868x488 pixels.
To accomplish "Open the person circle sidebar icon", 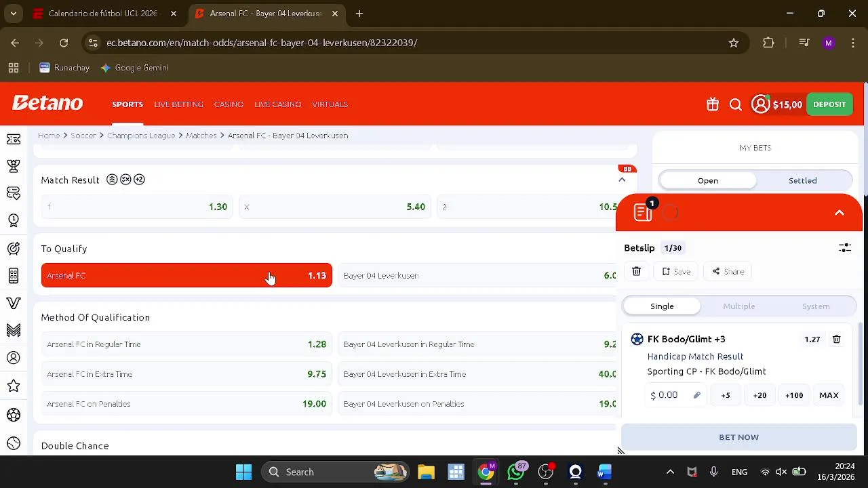I will [13, 358].
